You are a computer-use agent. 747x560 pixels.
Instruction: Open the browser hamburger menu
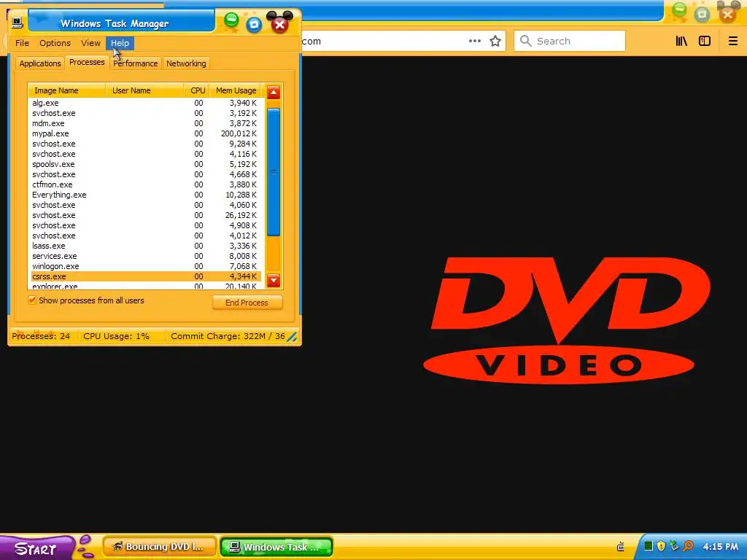tap(732, 41)
